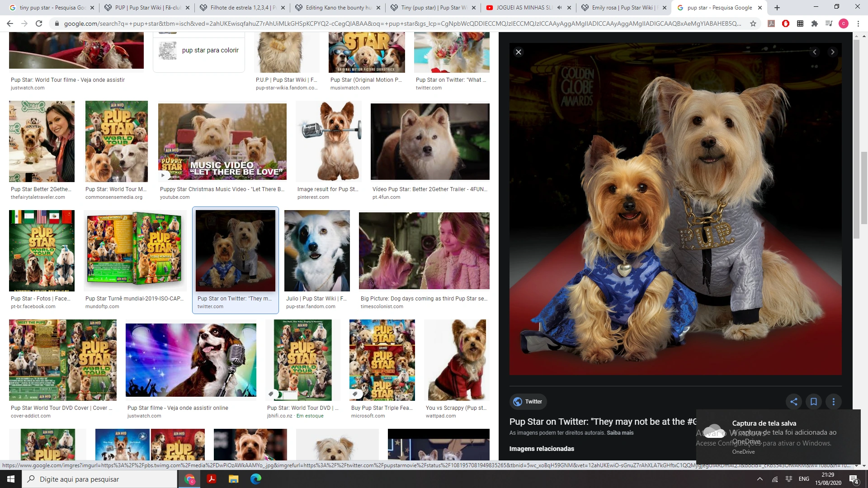This screenshot has width=868, height=488.
Task: Save previewed image with bookmark icon
Action: pyautogui.click(x=813, y=401)
